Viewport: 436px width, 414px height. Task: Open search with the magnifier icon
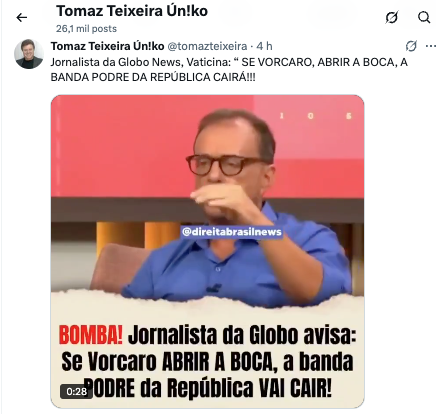click(424, 17)
